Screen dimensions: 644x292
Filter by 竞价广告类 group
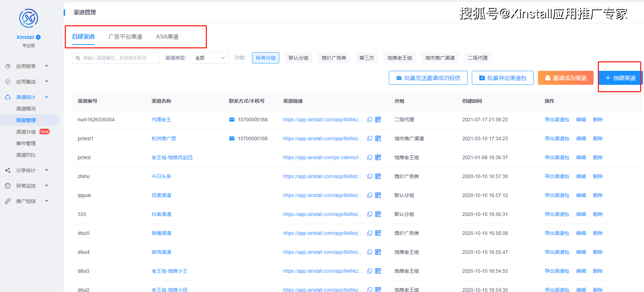[x=334, y=58]
